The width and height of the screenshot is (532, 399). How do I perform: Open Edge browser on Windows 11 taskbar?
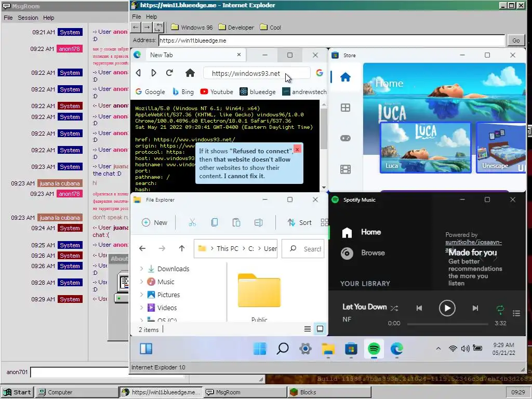396,349
